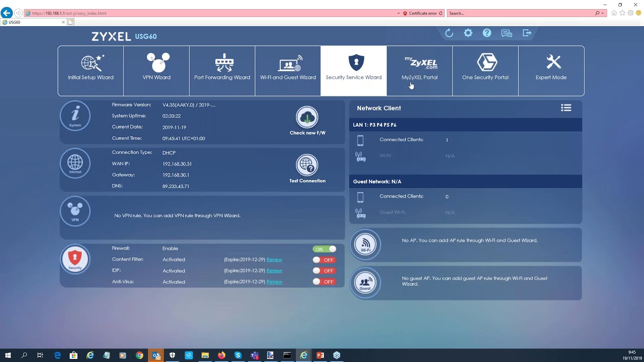Viewport: 644px width, 362px height.
Task: Click the firmware version V4.35 text
Action: pos(189,105)
